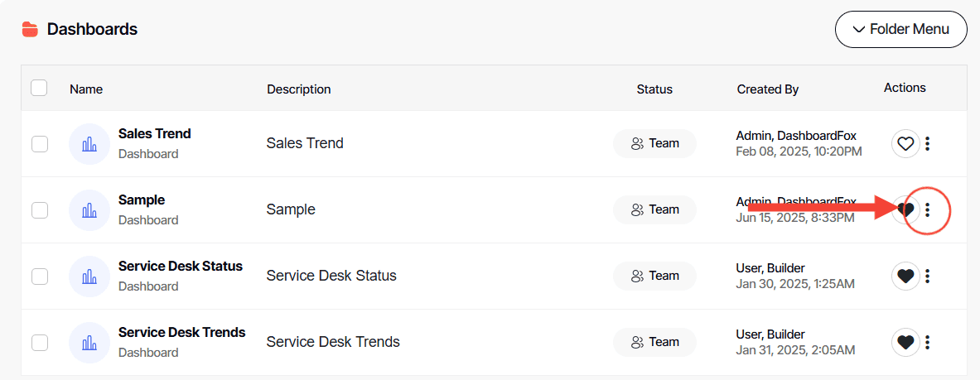Check the Service Desk Trends row checkbox
The image size is (980, 380).
(x=40, y=343)
